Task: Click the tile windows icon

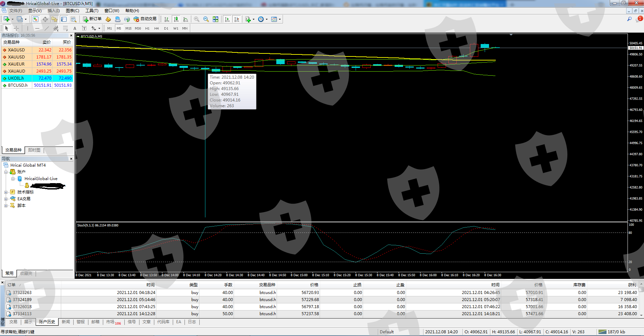Action: (x=215, y=19)
